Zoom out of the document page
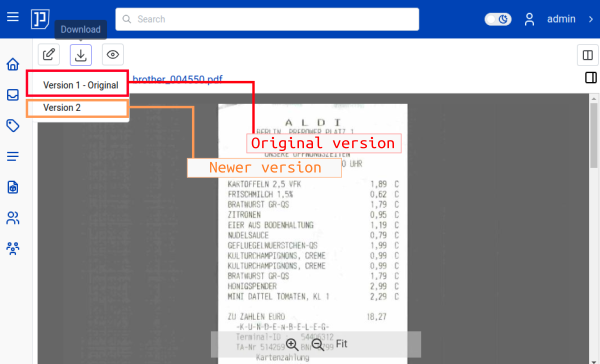600x364 pixels. 318,344
